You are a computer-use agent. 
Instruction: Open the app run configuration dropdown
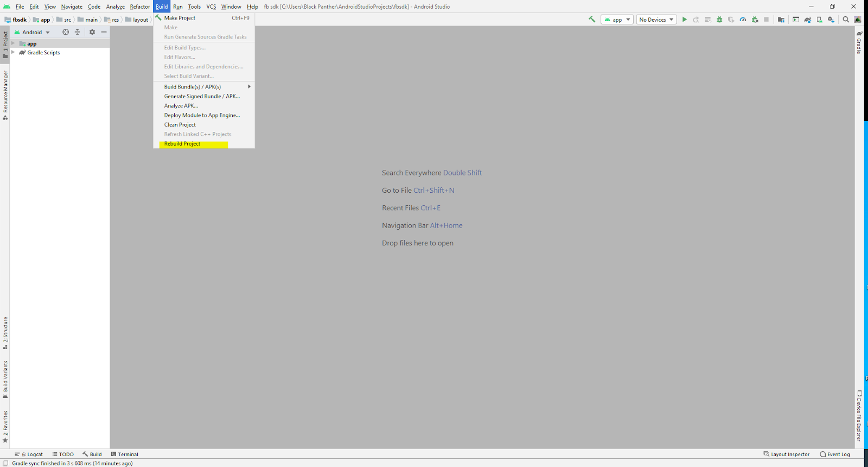pyautogui.click(x=617, y=20)
